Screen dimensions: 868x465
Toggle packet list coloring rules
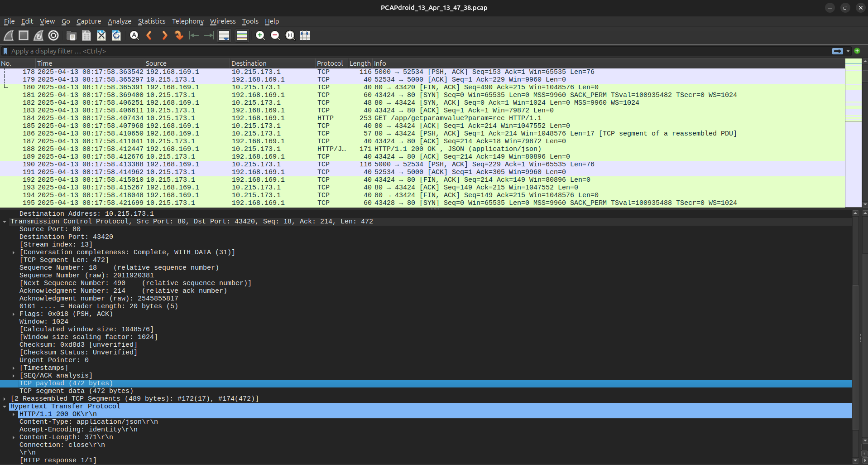[x=242, y=35]
